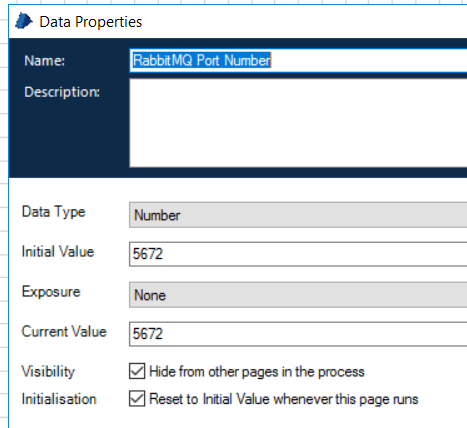467x428 pixels.
Task: Click the Name field containing RabbitMQ Port Number
Action: pyautogui.click(x=298, y=60)
